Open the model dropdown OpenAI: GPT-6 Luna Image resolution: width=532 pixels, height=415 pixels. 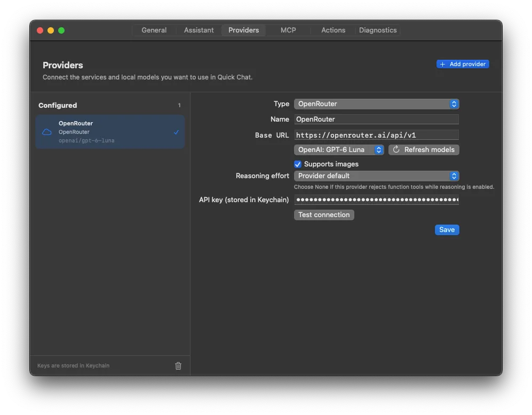(x=339, y=150)
